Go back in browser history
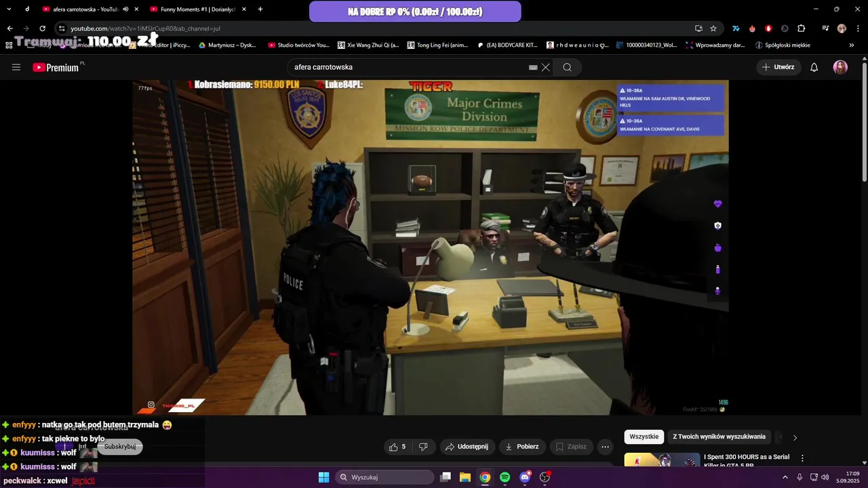This screenshot has width=868, height=488. tap(9, 28)
